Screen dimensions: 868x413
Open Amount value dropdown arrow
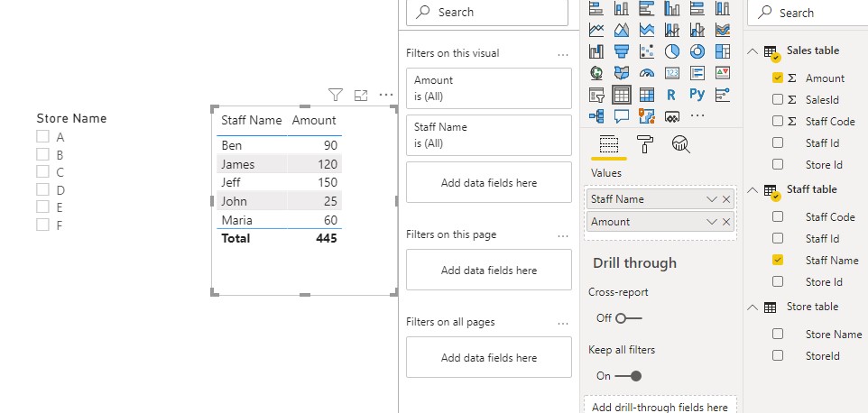[x=711, y=222]
